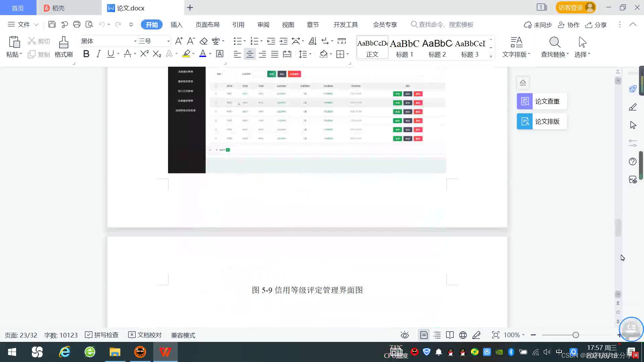
Task: Toggle spell check (拼写检查) in status bar
Action: (x=102, y=335)
